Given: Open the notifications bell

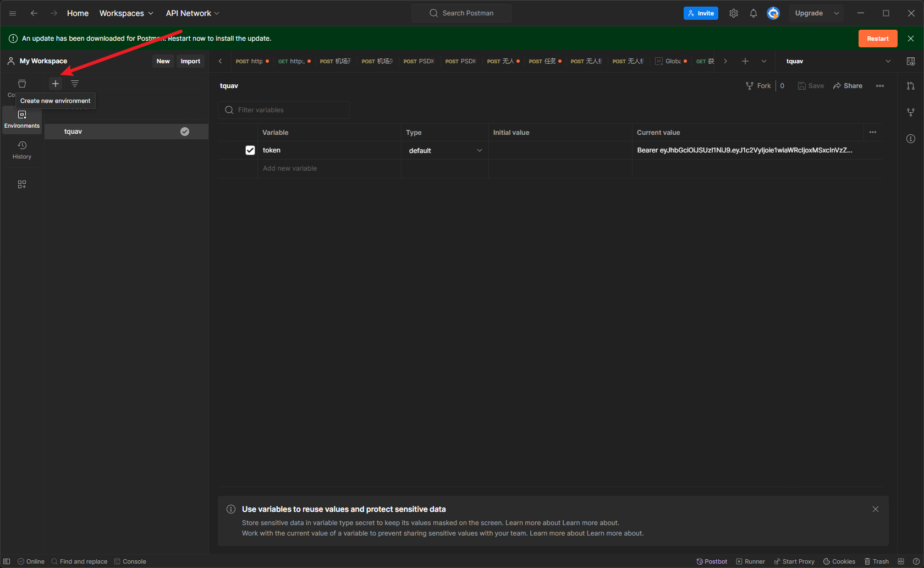Looking at the screenshot, I should (x=754, y=13).
